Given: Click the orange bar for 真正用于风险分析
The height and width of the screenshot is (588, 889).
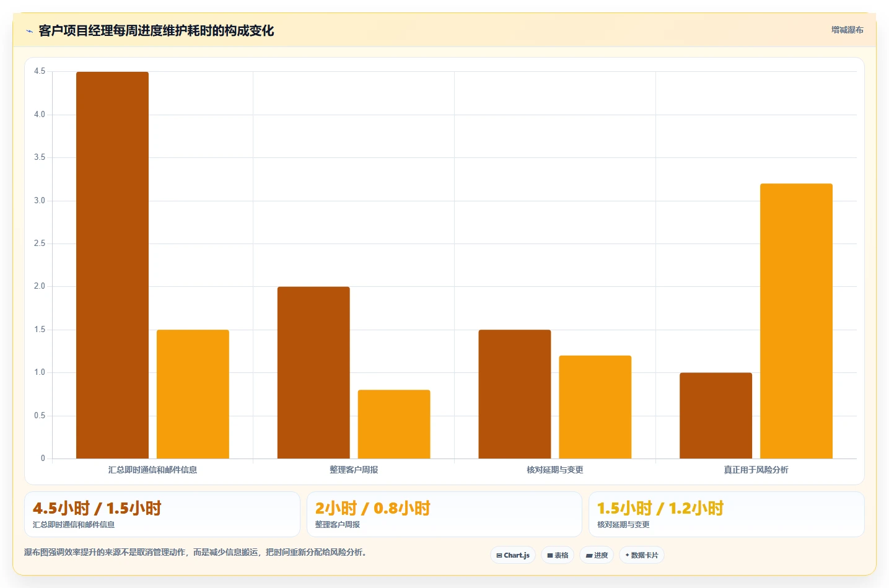Looking at the screenshot, I should (796, 321).
